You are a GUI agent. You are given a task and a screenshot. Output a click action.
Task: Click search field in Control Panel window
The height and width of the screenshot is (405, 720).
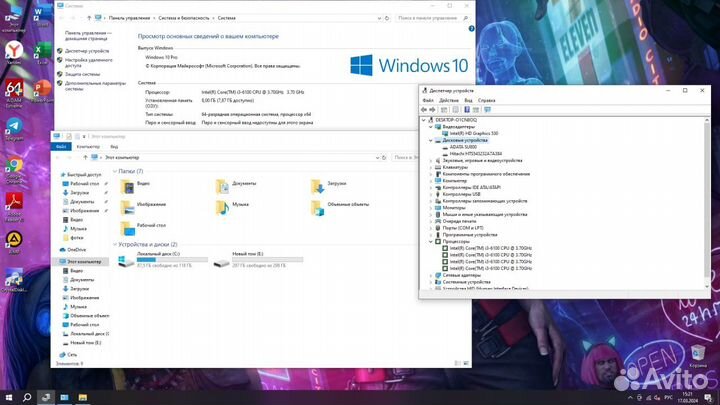tap(432, 18)
